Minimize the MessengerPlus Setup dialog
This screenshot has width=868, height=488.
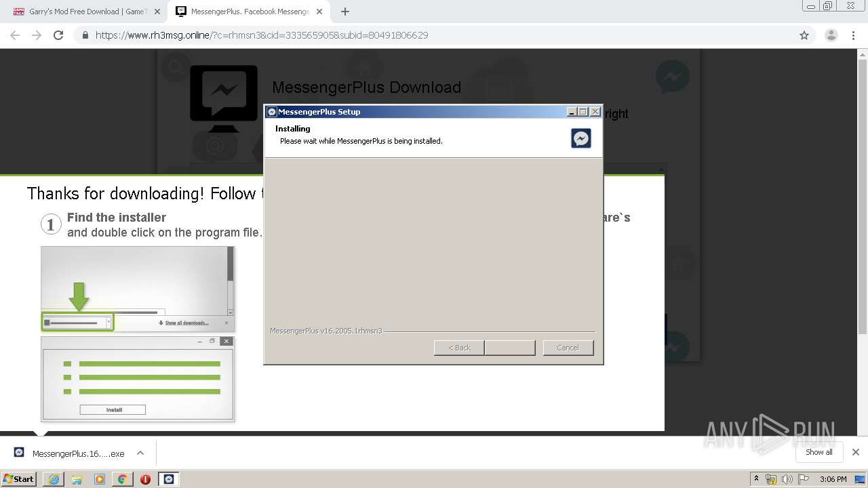572,112
